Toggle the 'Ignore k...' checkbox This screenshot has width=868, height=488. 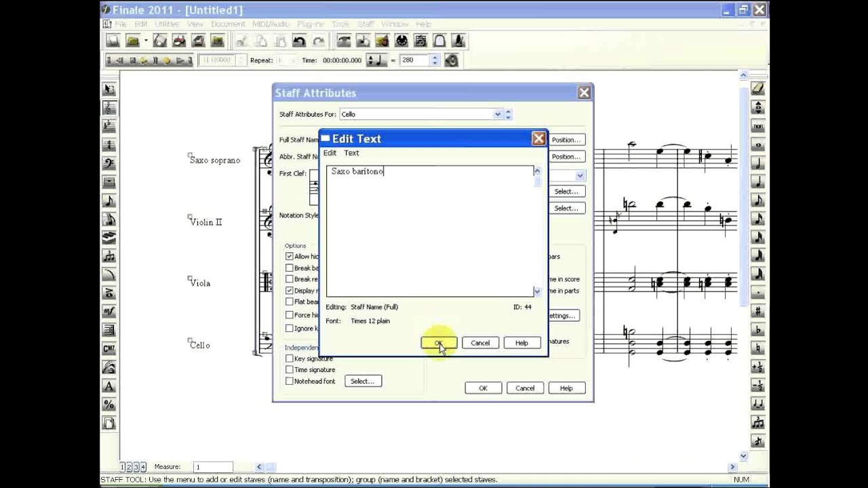(290, 328)
